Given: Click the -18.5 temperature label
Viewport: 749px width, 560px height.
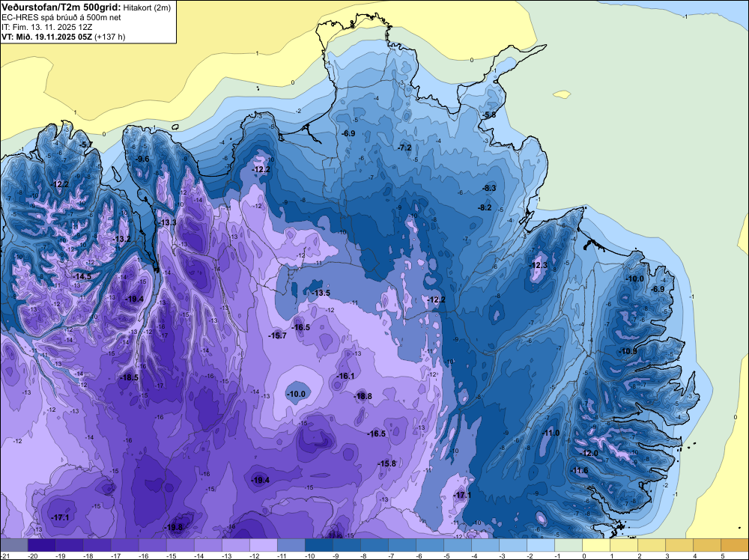Looking at the screenshot, I should (x=129, y=377).
